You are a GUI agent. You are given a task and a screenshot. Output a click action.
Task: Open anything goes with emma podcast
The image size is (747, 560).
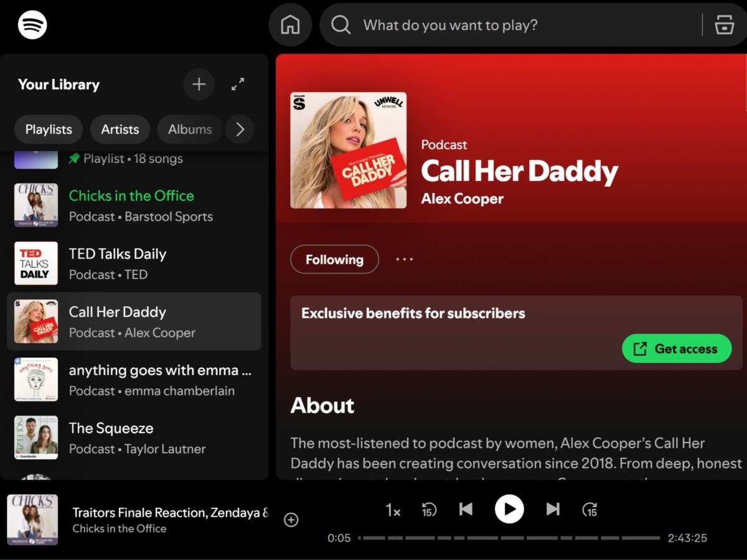(134, 380)
